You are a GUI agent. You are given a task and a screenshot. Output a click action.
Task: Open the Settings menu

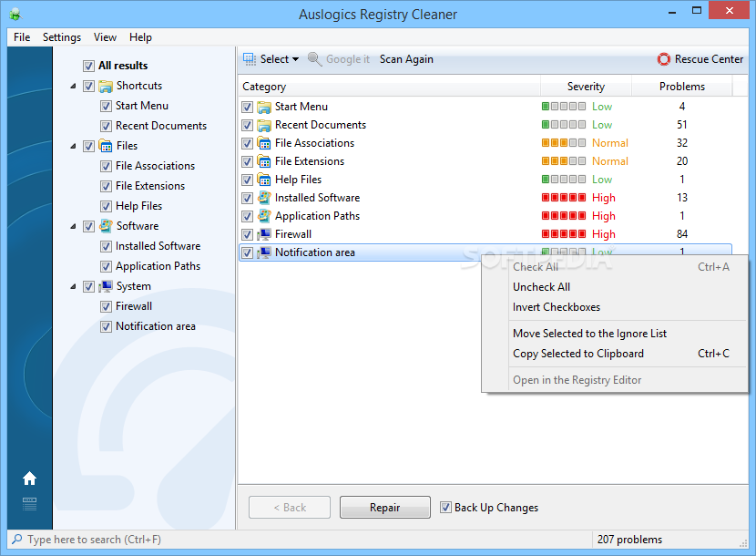(x=62, y=37)
